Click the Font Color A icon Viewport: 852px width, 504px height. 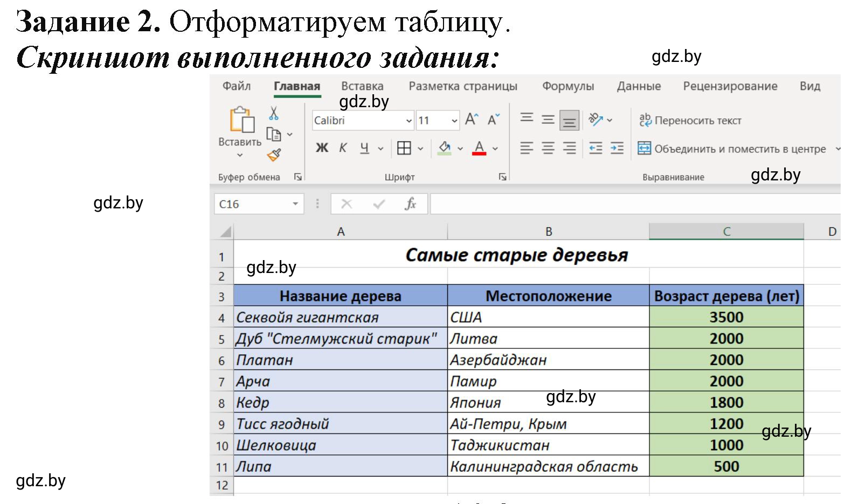click(x=479, y=148)
